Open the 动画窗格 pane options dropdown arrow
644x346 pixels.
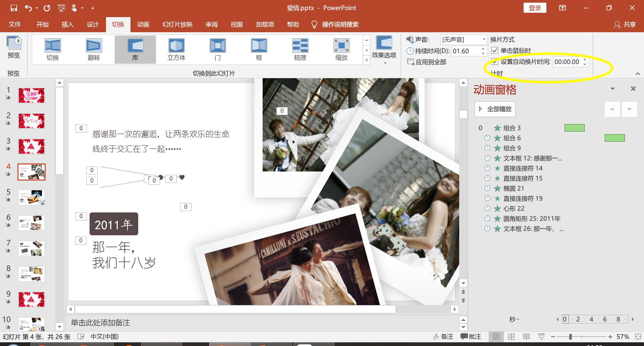pyautogui.click(x=612, y=89)
